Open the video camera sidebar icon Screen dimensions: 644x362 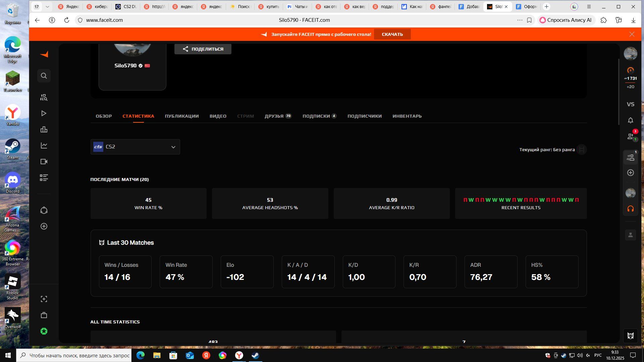44,162
